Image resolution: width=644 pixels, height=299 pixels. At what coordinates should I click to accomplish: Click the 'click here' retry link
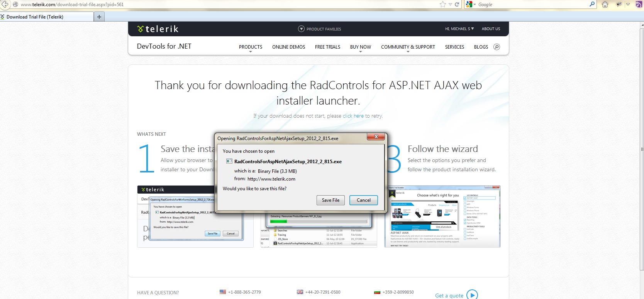353,116
